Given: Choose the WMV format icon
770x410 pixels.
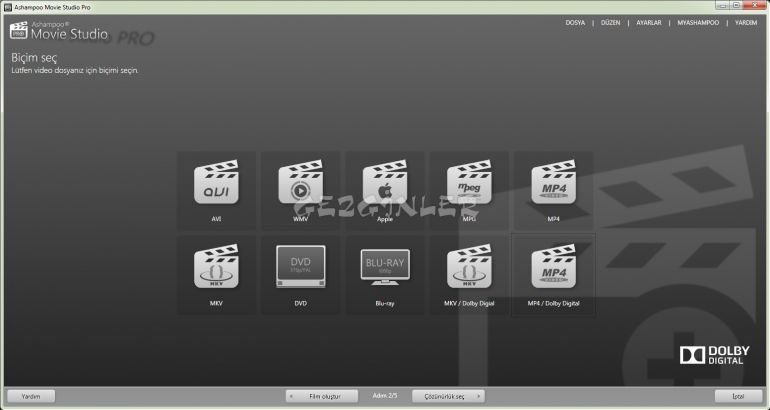Looking at the screenshot, I should click(301, 182).
